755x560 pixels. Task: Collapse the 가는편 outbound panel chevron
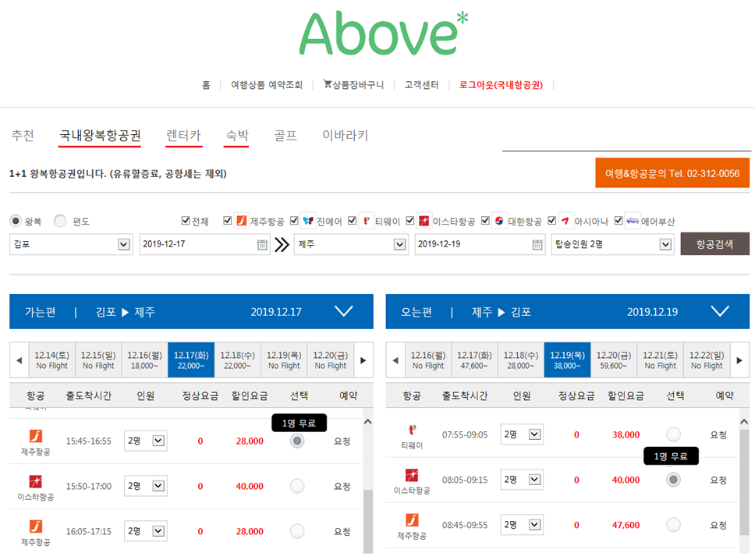[x=344, y=311]
